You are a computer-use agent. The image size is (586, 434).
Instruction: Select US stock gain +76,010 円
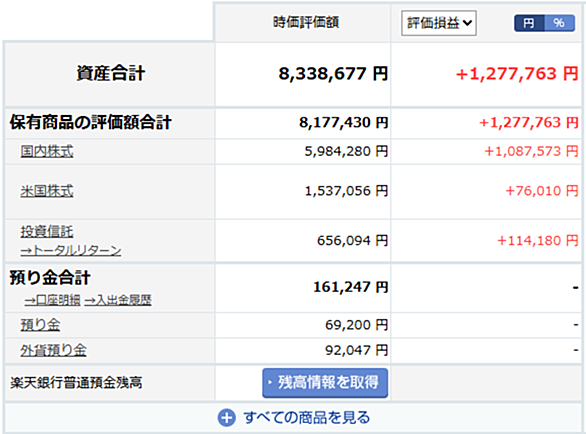542,191
